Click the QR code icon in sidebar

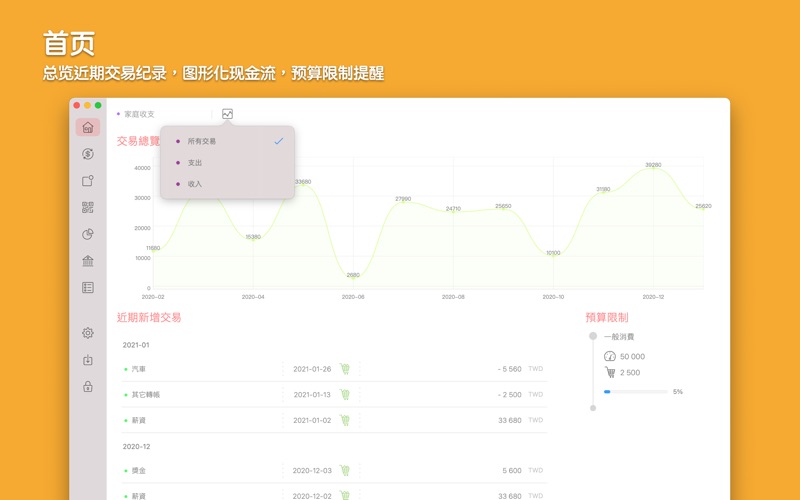coord(88,207)
